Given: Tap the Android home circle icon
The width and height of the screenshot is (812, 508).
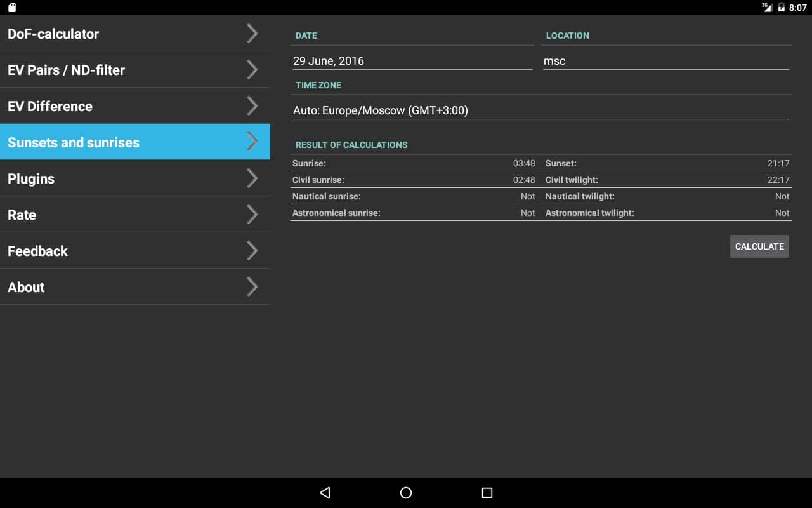Looking at the screenshot, I should pos(406,493).
